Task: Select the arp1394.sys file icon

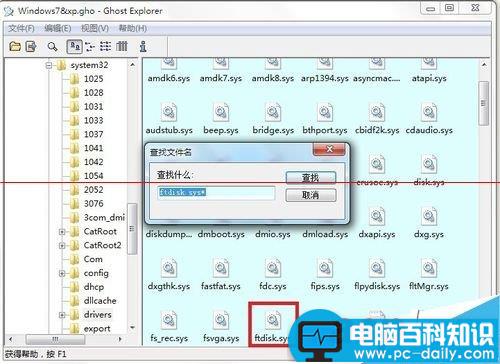Action: 325,62
